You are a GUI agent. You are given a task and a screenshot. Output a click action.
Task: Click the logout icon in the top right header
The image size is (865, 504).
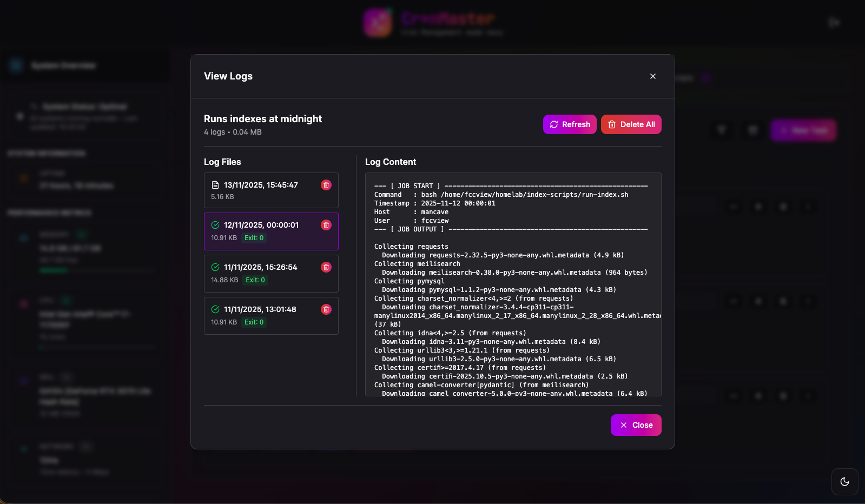click(x=834, y=23)
